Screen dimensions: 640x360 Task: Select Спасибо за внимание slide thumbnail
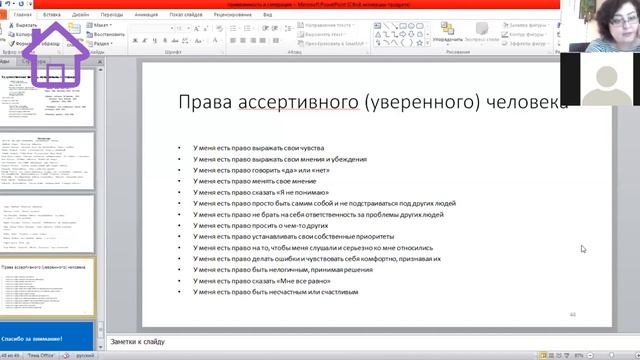click(47, 335)
